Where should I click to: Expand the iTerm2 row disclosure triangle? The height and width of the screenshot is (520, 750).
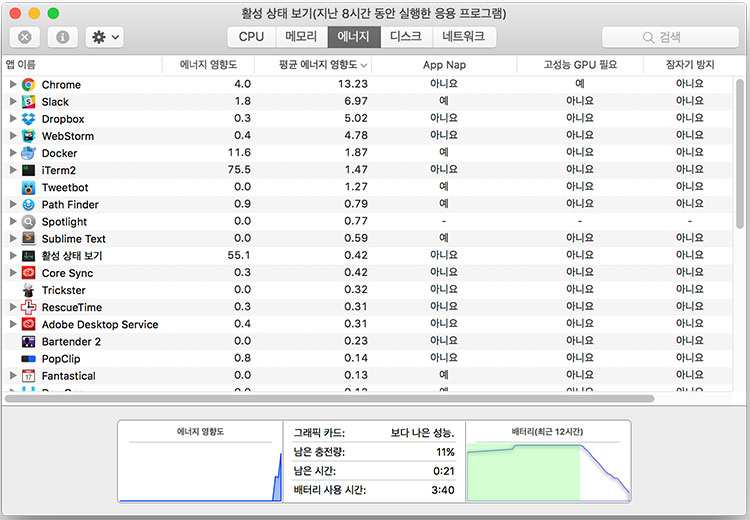click(x=13, y=170)
